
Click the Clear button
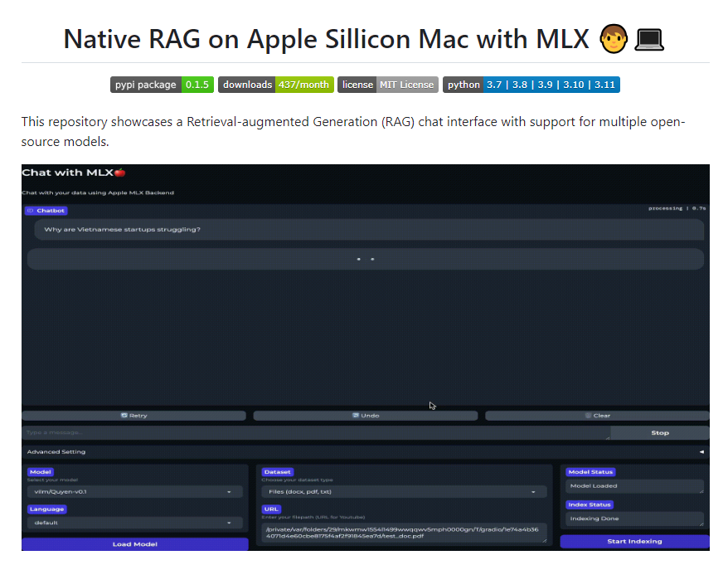[597, 416]
